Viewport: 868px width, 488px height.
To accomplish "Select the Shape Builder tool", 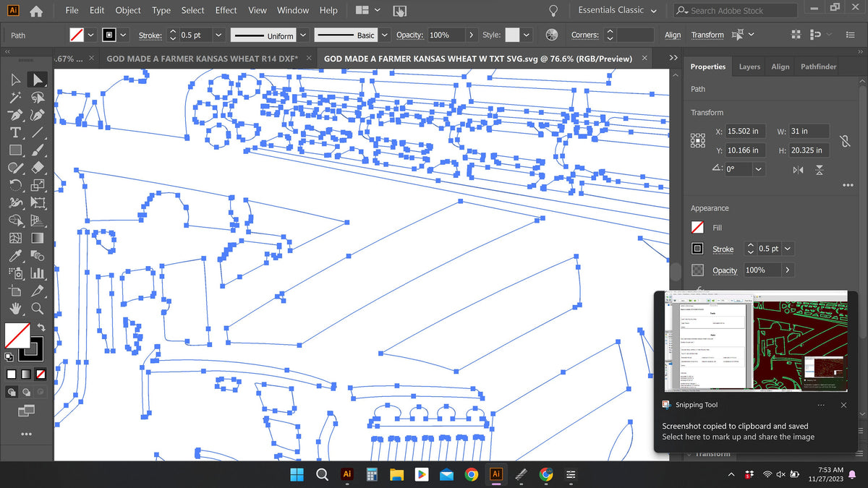I will (x=15, y=221).
